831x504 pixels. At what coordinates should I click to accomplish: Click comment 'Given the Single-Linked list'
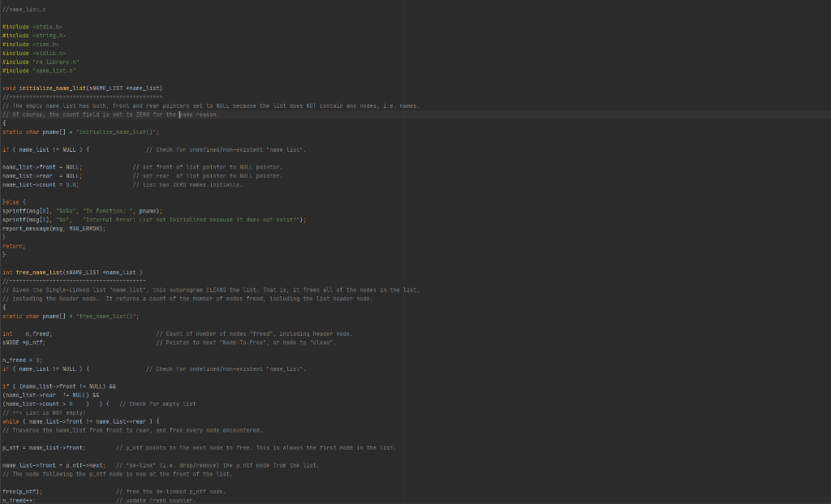coord(211,291)
